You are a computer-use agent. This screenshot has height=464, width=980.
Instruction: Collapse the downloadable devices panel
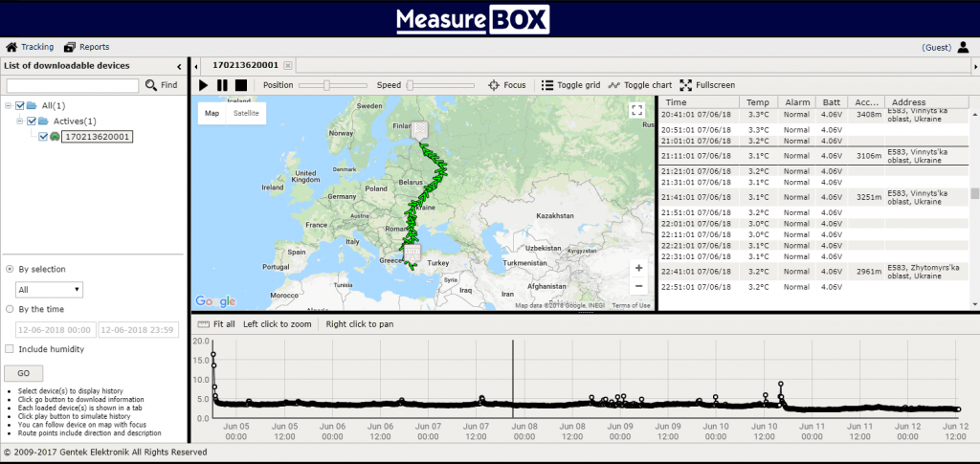pyautogui.click(x=180, y=66)
